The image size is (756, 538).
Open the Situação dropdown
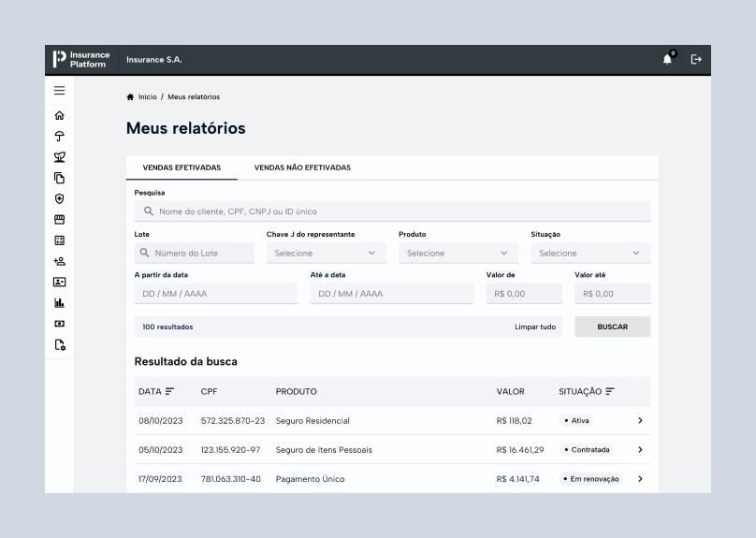[590, 253]
